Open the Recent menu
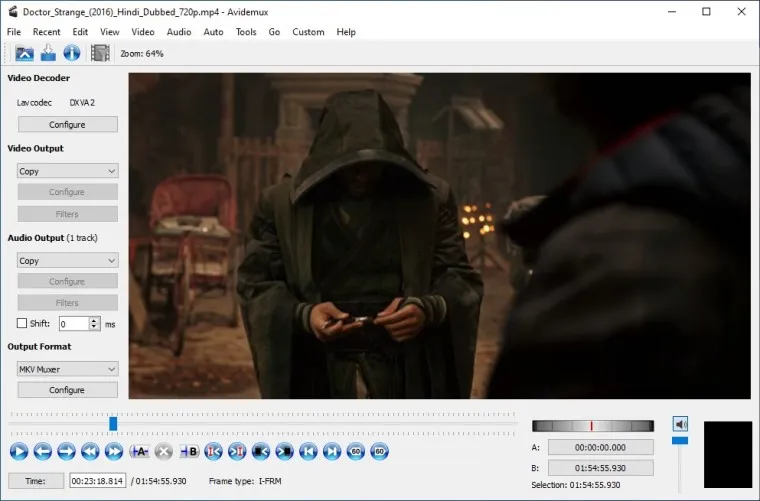760x501 pixels. tap(47, 32)
